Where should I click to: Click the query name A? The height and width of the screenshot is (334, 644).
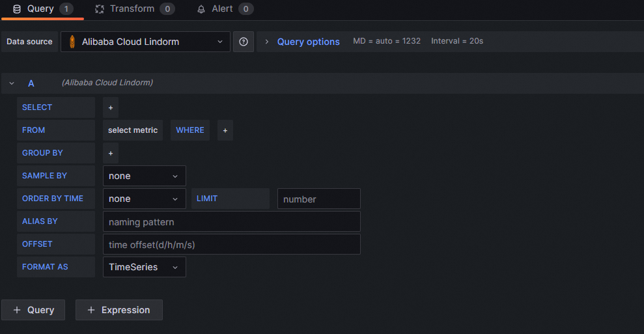pos(31,83)
